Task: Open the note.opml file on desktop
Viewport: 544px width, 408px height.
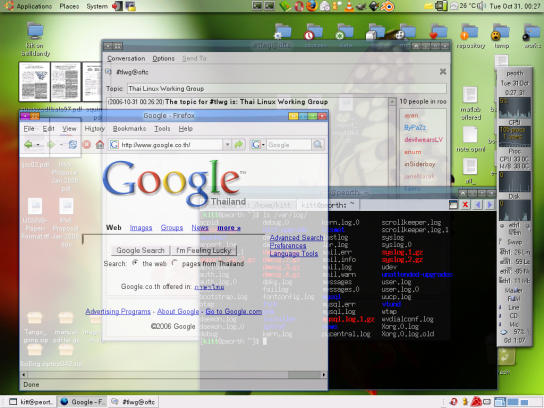Action: pos(470,139)
